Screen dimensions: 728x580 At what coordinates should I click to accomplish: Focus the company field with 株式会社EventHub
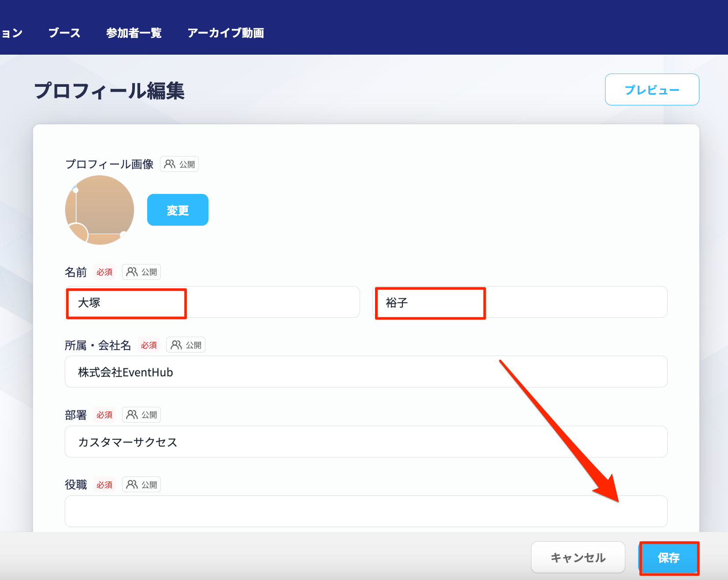(x=366, y=372)
